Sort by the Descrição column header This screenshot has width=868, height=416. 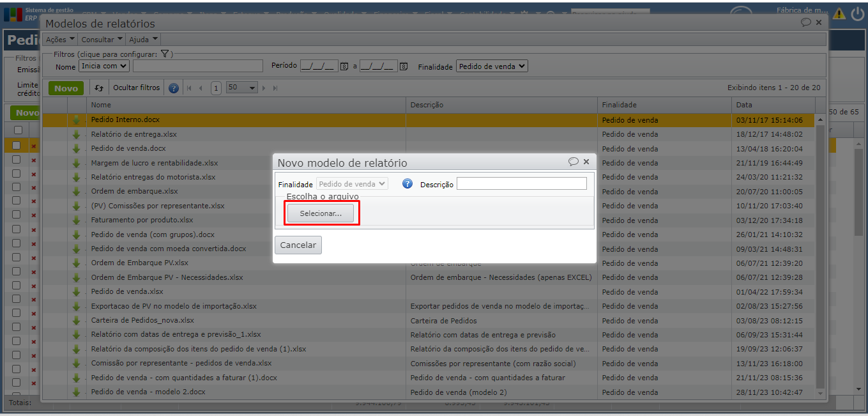[x=502, y=105]
